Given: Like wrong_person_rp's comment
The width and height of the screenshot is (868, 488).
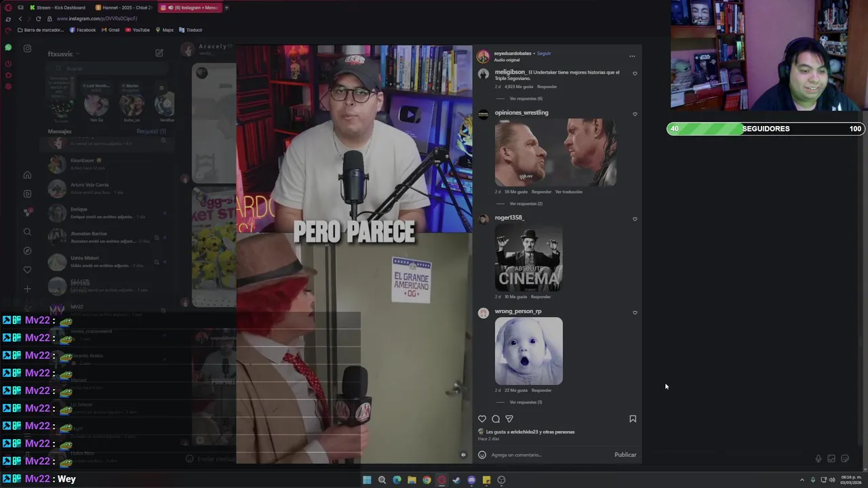Looking at the screenshot, I should [635, 312].
